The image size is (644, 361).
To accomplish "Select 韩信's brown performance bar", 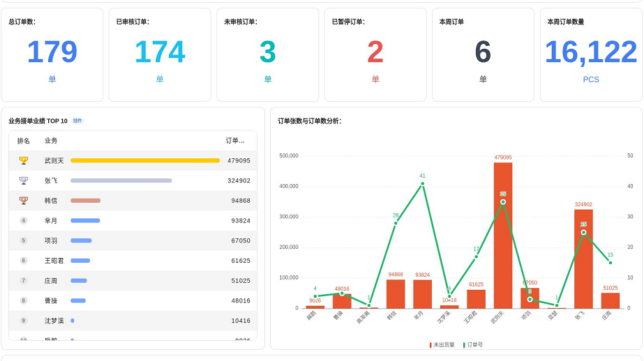I will [x=85, y=201].
